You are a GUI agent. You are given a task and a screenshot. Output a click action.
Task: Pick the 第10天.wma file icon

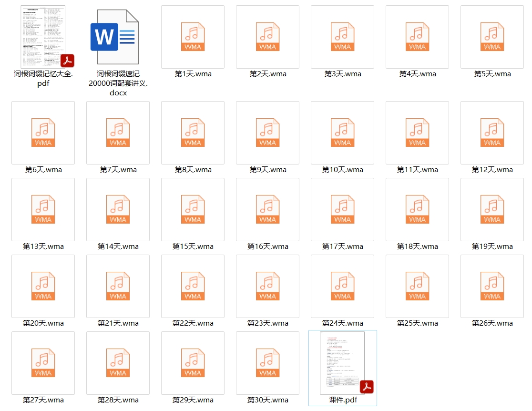coord(342,133)
